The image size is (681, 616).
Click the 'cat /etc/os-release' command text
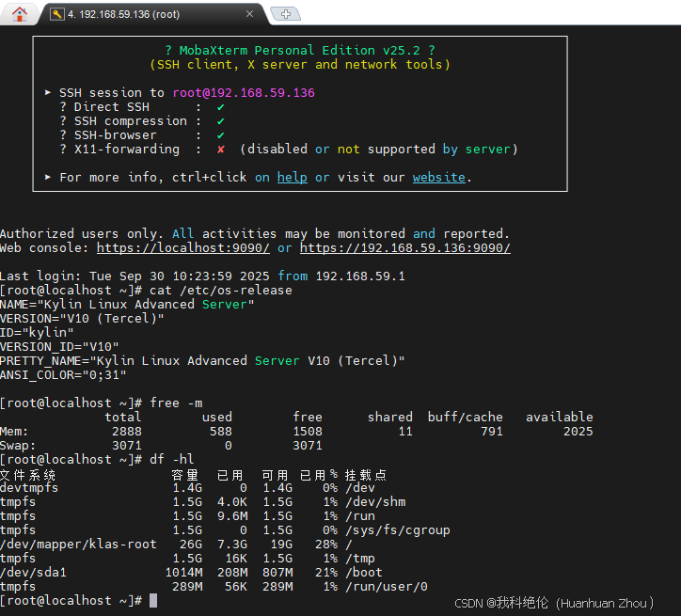(x=221, y=290)
